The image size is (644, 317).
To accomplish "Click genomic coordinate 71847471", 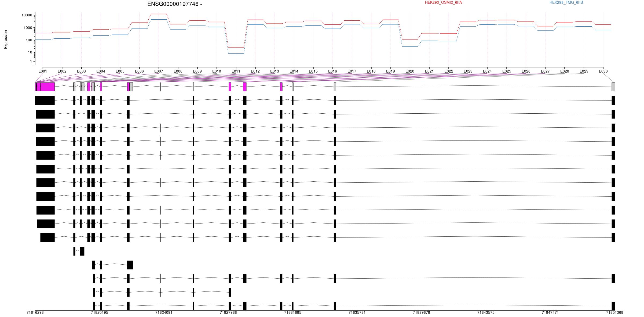I will click(550, 312).
